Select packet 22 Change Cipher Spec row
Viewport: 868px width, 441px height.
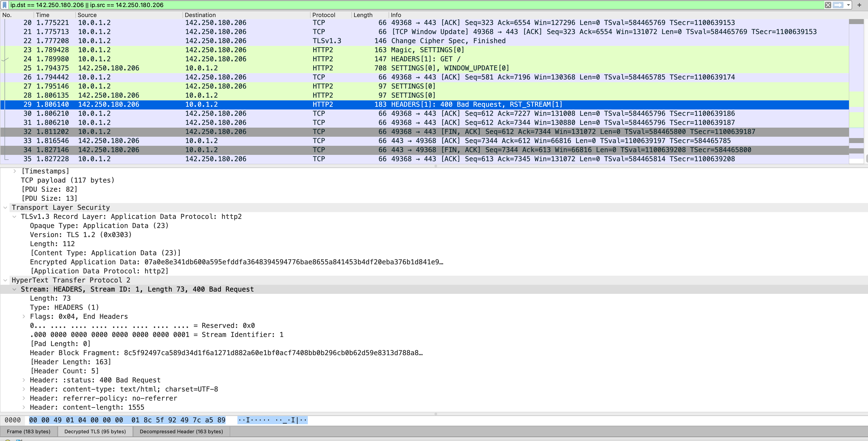tap(424, 41)
